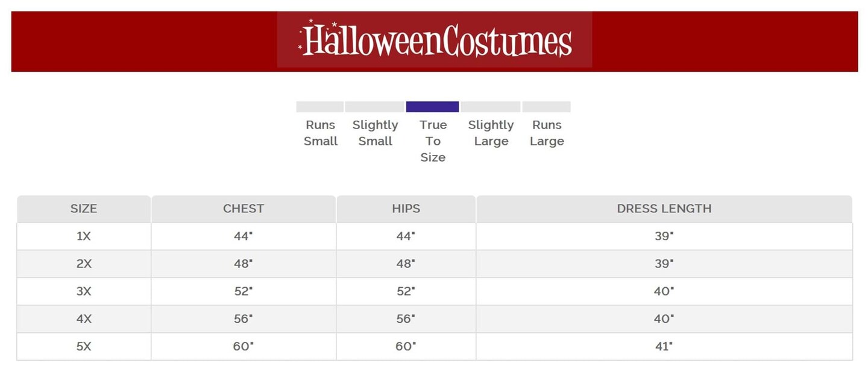This screenshot has width=868, height=377.
Task: Choose the 3X size row label
Action: coord(84,291)
